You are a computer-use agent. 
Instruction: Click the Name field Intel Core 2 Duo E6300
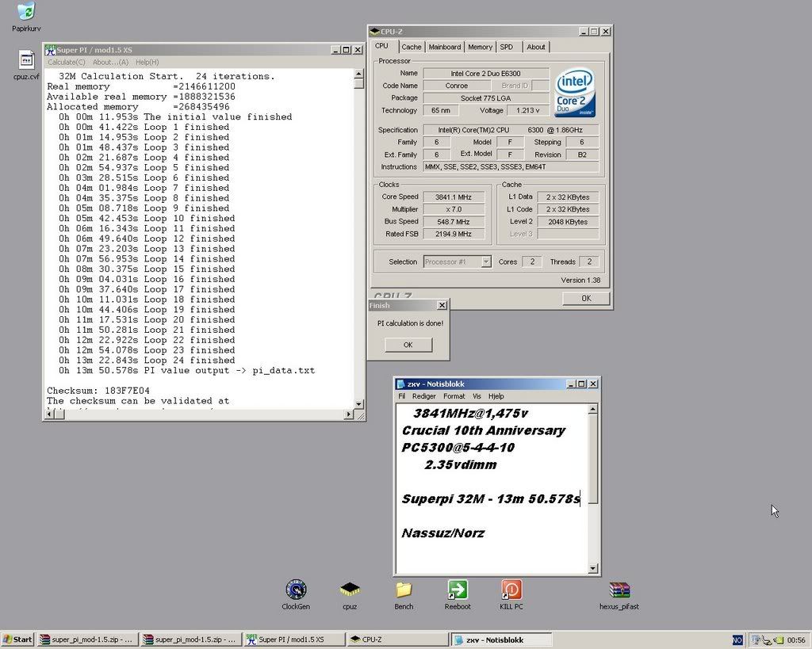tap(486, 74)
